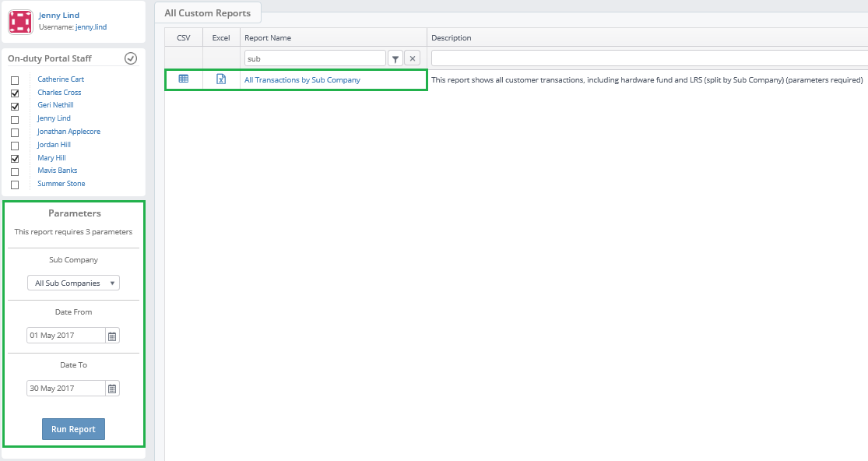Click the on-duty staff checkmark circle icon
The width and height of the screenshot is (868, 461).
coord(131,58)
